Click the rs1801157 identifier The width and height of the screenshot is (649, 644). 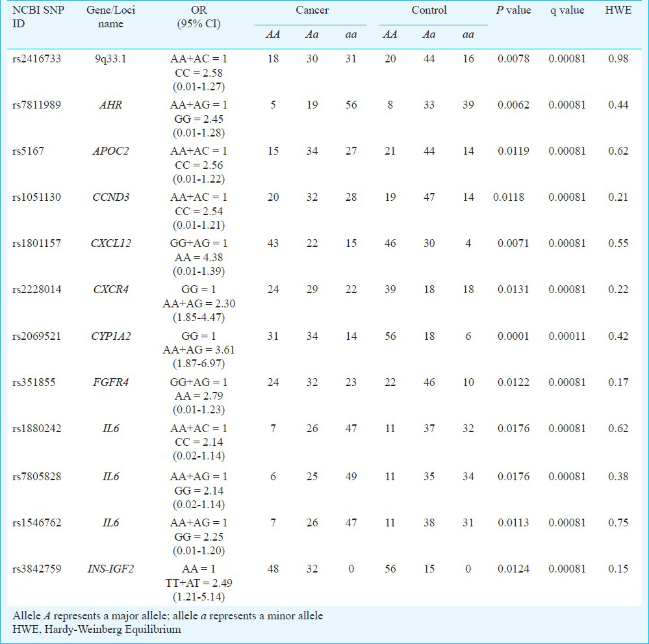(x=36, y=243)
